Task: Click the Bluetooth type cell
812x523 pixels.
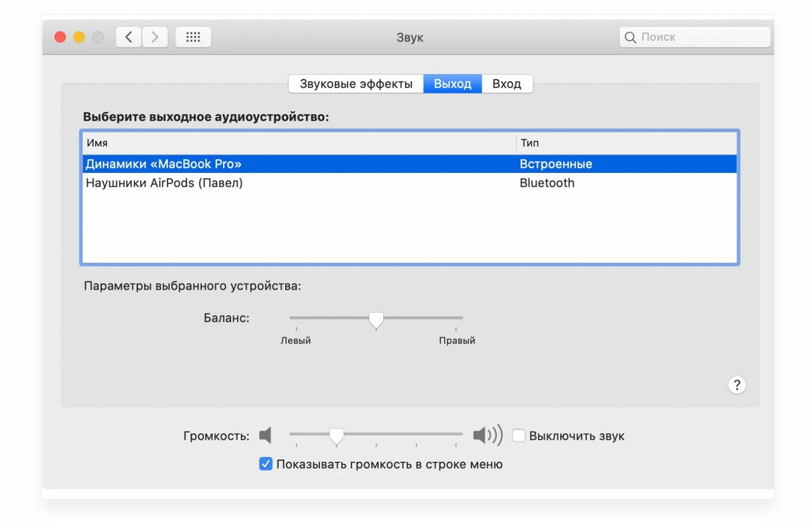Action: (547, 183)
